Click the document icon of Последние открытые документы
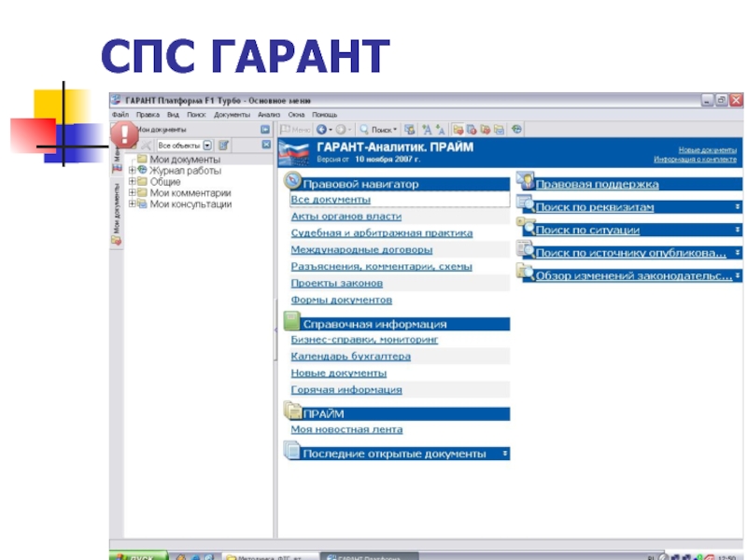The image size is (747, 560). pyautogui.click(x=292, y=450)
